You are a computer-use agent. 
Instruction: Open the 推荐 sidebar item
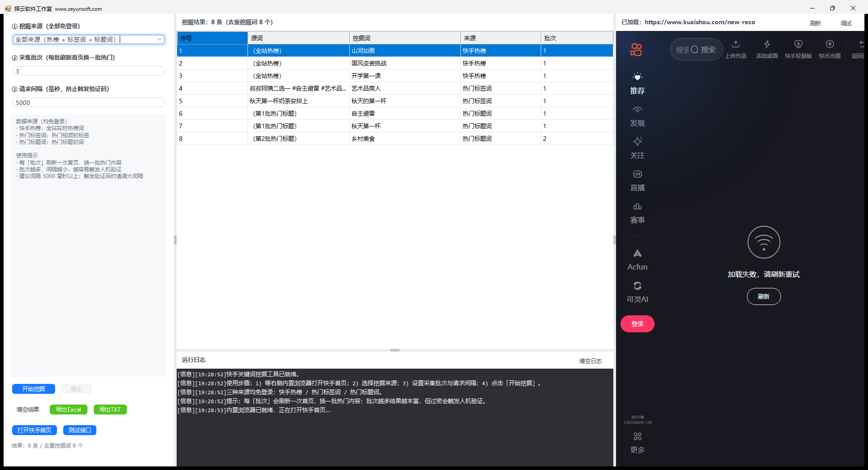click(638, 84)
